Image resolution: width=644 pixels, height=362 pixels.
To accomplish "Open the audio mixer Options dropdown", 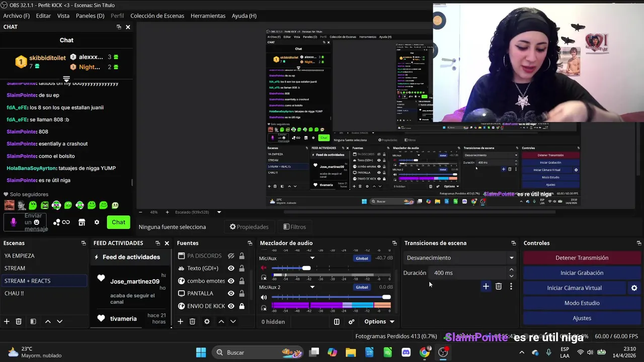I will tap(379, 322).
